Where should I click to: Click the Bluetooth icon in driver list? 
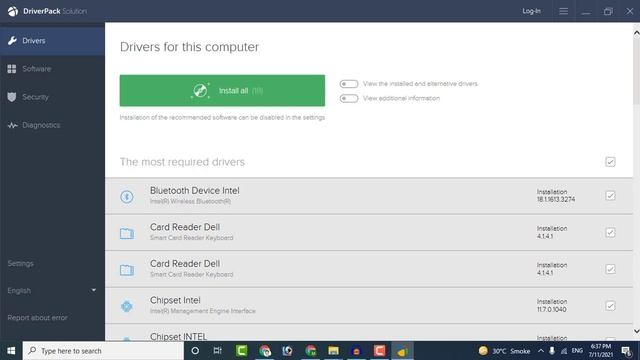pos(127,197)
